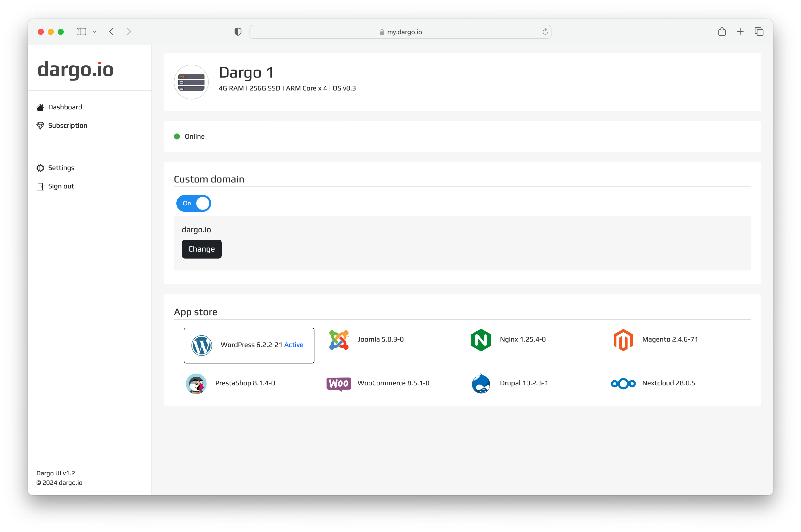This screenshot has width=801, height=532.
Task: Click the shield icon in address bar
Action: 238,32
